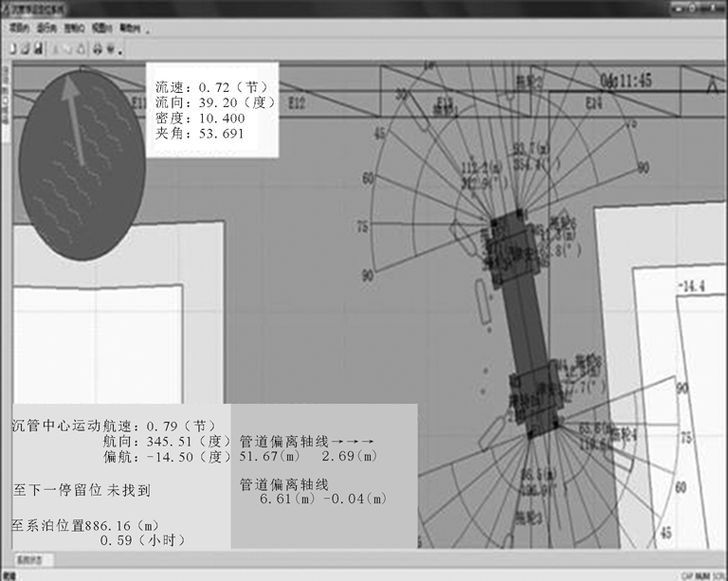This screenshot has width=728, height=581.
Task: Open the 帮助 (Help) menu
Action: click(x=130, y=28)
